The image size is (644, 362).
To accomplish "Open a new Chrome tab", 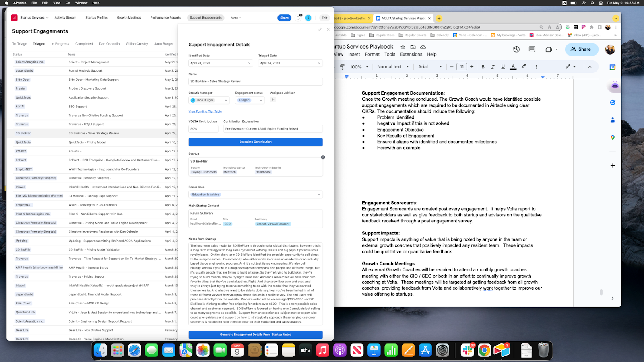I will pyautogui.click(x=439, y=18).
